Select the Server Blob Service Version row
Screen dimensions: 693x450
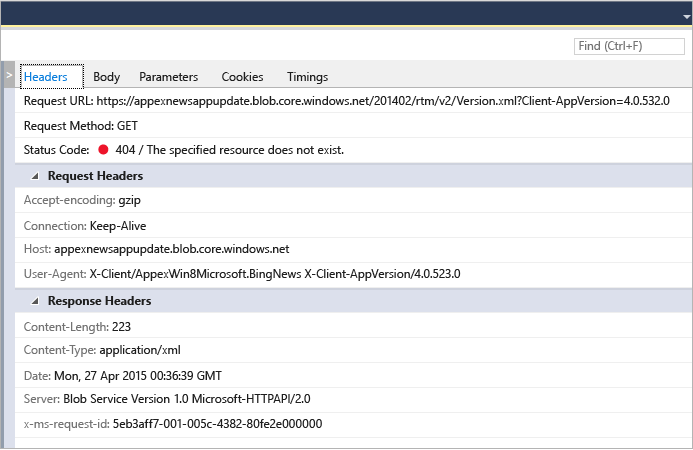pyautogui.click(x=354, y=399)
